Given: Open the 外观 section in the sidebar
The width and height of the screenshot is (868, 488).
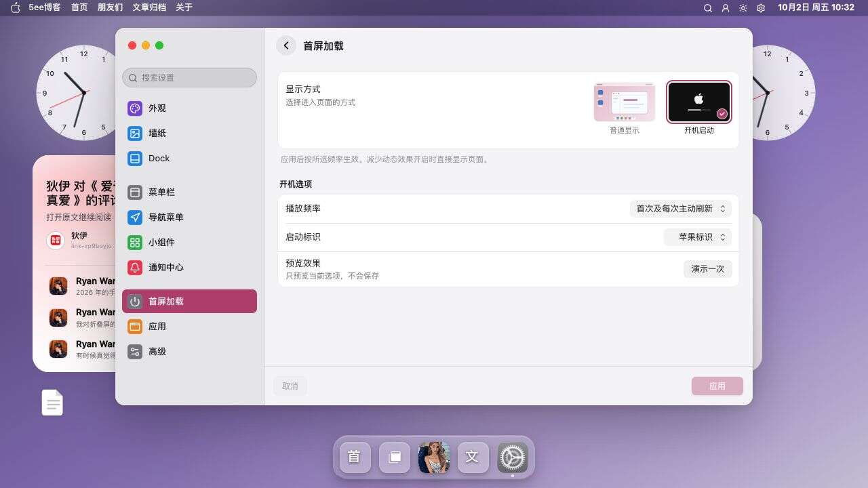Looking at the screenshot, I should [x=189, y=108].
